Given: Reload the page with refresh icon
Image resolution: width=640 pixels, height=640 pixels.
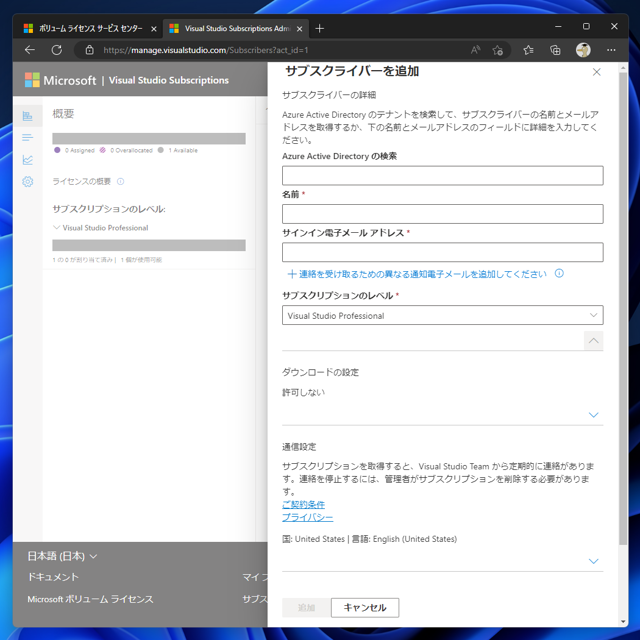Looking at the screenshot, I should pyautogui.click(x=57, y=50).
